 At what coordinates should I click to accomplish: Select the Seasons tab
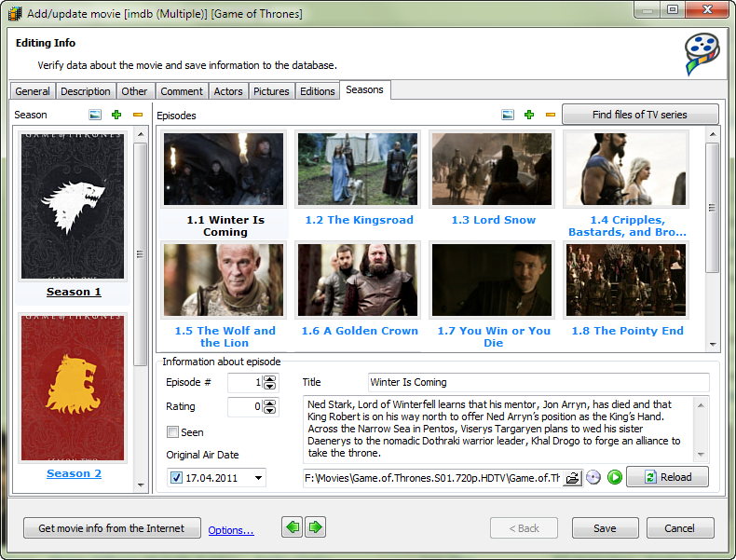click(364, 89)
